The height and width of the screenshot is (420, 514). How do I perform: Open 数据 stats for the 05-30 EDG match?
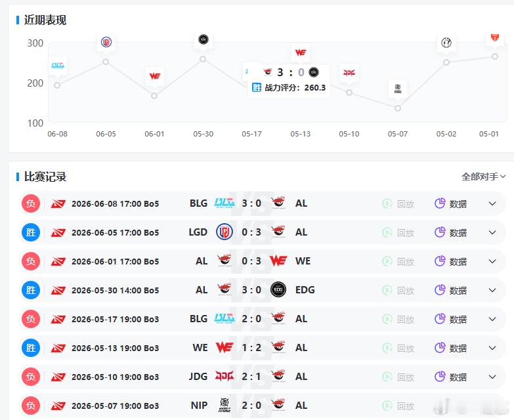point(451,290)
